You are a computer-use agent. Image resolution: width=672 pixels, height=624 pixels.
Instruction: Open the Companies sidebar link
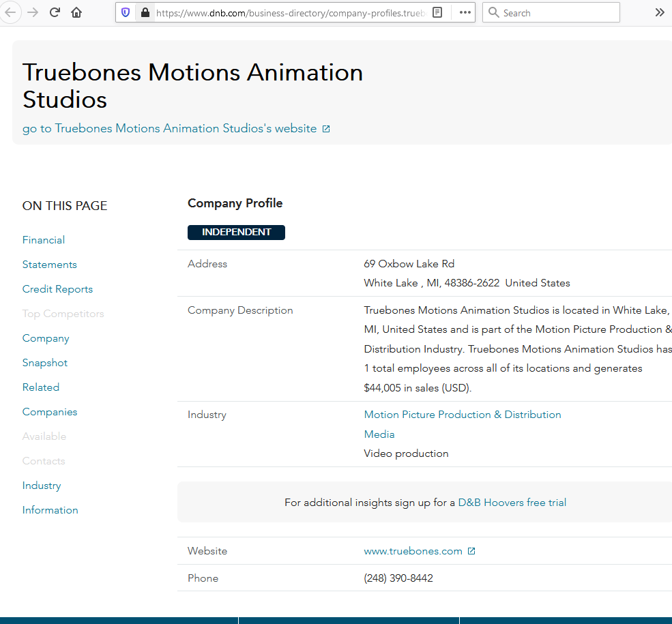pyautogui.click(x=50, y=412)
